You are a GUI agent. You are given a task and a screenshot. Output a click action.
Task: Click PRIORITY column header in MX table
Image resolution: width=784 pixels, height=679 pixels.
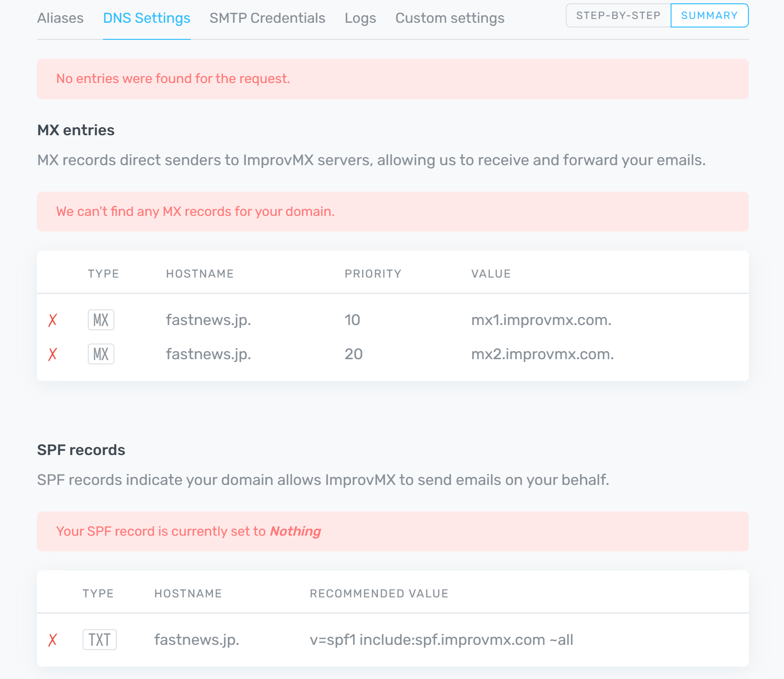[373, 274]
